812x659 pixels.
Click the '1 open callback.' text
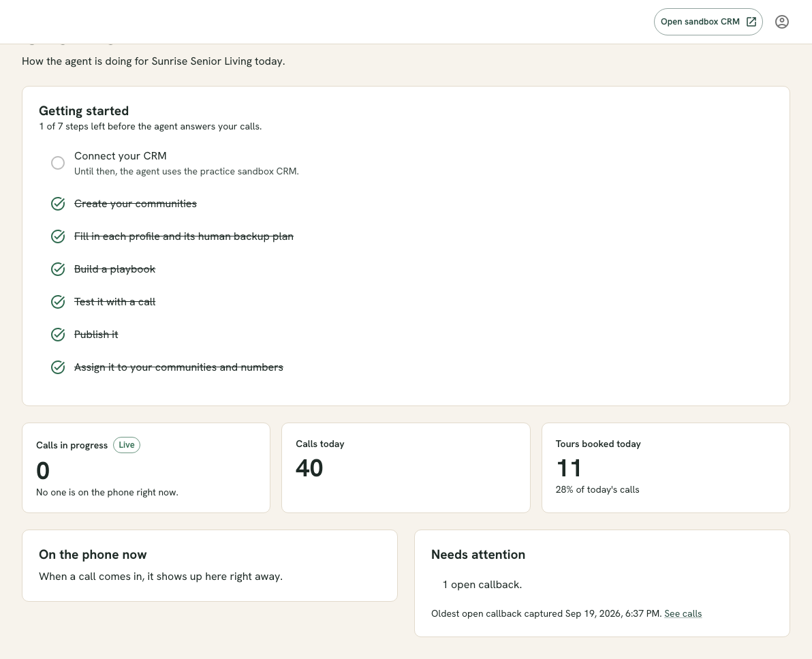482,585
